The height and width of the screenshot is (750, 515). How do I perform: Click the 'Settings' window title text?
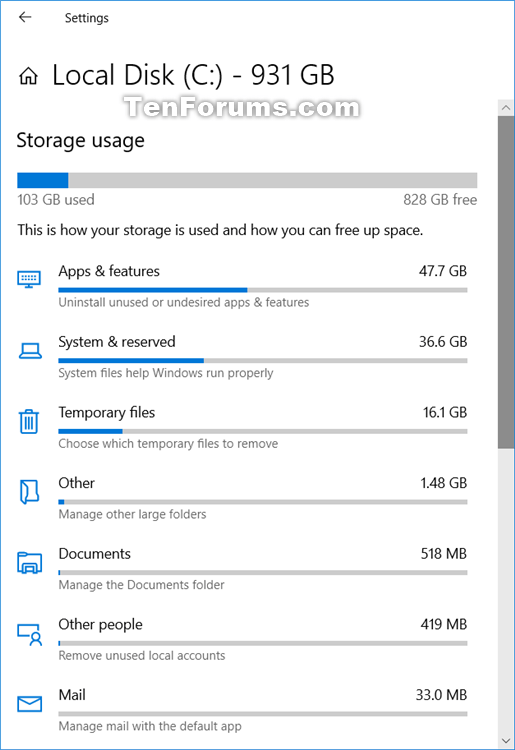tap(87, 18)
